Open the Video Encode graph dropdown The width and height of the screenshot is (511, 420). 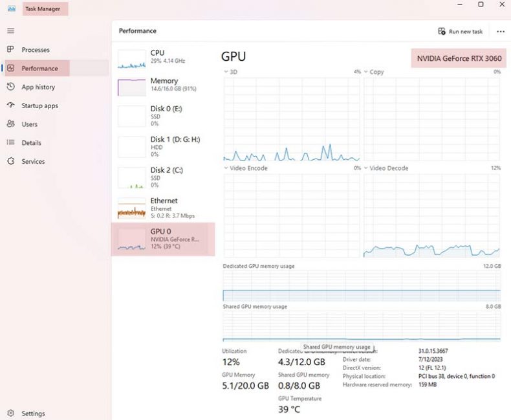click(x=226, y=168)
